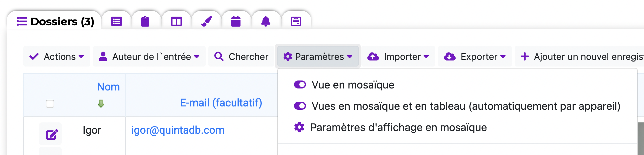This screenshot has height=155, width=644.
Task: Click the plus icon in Ajouter button
Action: (525, 57)
